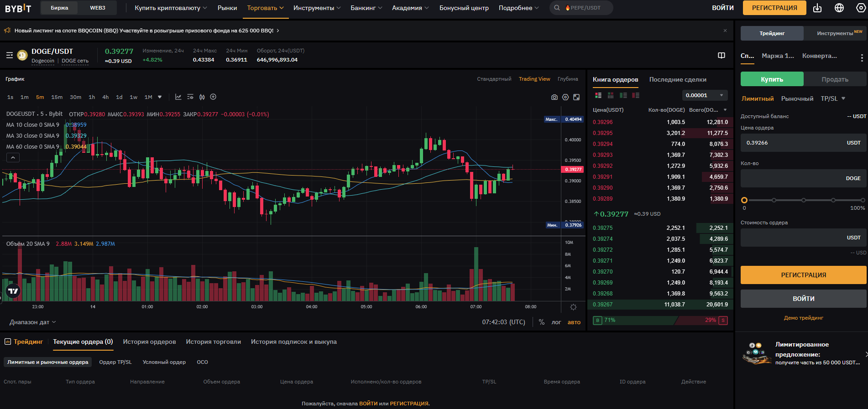The image size is (868, 409).
Task: Click the Dogecoin coin logo
Action: 22,55
